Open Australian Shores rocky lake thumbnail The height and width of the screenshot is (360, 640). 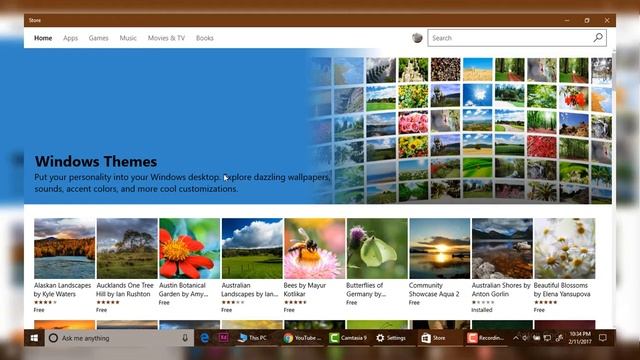pyautogui.click(x=502, y=249)
